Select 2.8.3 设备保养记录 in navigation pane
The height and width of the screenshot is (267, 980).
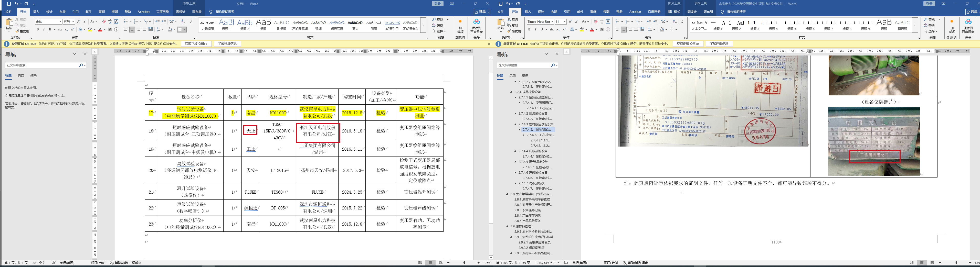[x=527, y=210]
